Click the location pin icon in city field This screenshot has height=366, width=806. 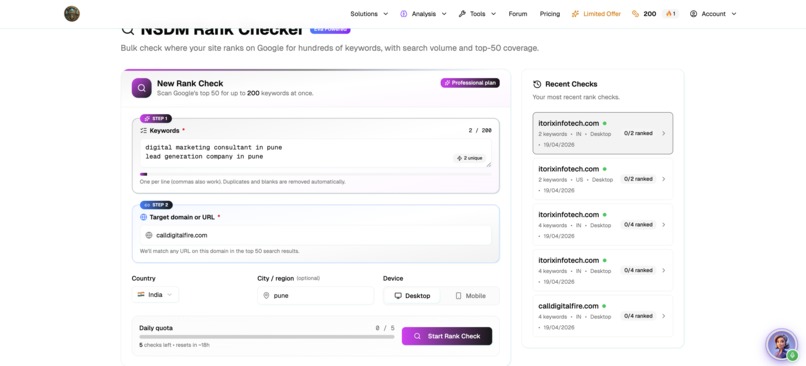pyautogui.click(x=266, y=296)
